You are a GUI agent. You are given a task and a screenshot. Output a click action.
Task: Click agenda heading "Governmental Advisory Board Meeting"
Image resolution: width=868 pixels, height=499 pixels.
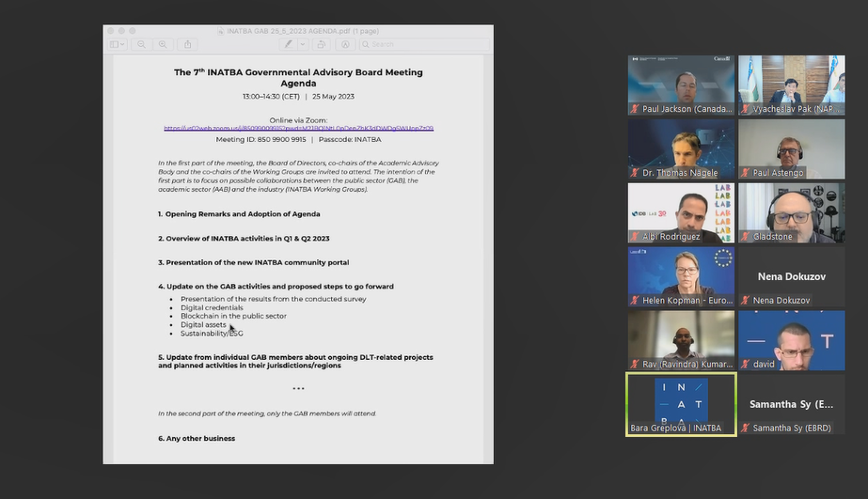pyautogui.click(x=334, y=72)
